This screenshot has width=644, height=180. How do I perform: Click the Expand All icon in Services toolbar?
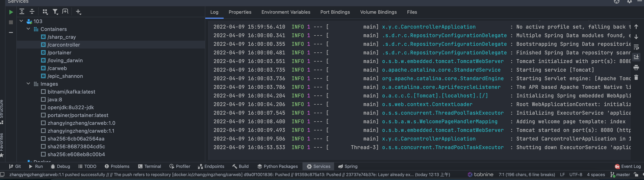click(x=22, y=12)
